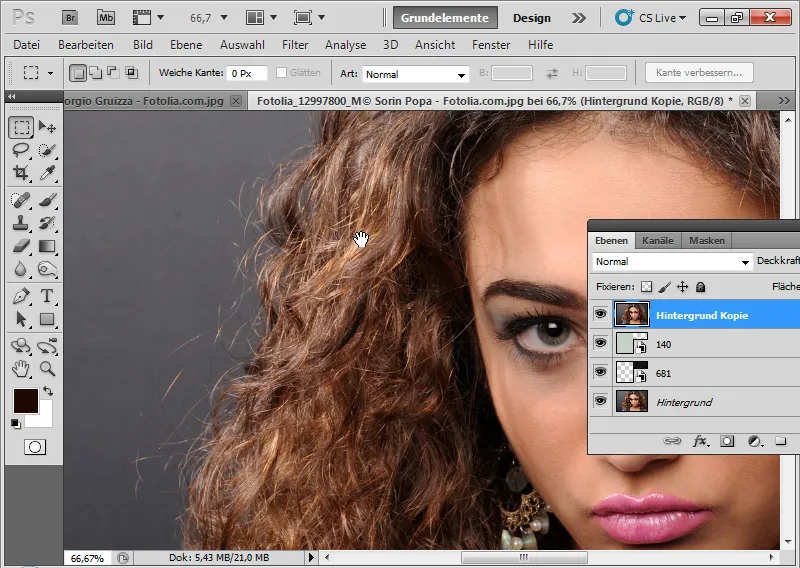The height and width of the screenshot is (568, 800).
Task: Select the Horizontal Type tool
Action: tap(47, 296)
